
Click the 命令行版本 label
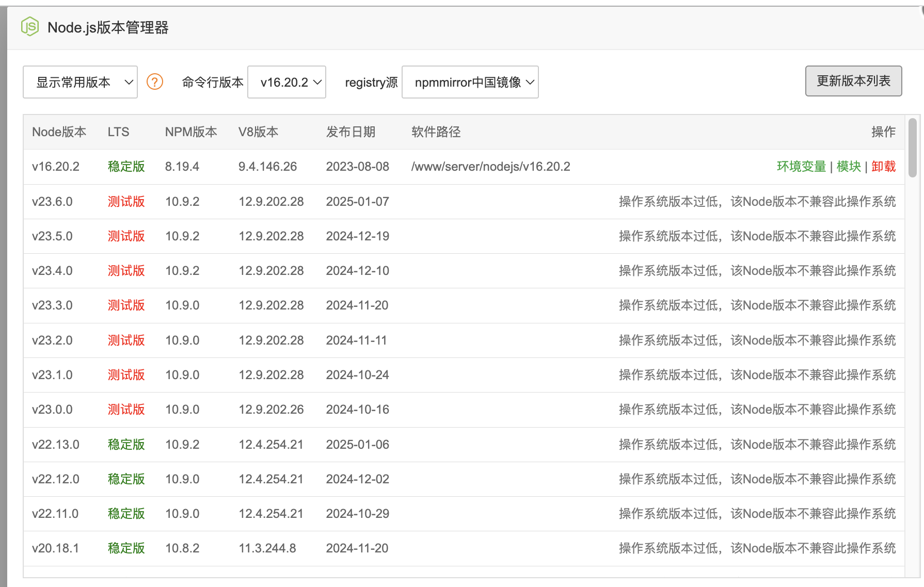pos(213,82)
